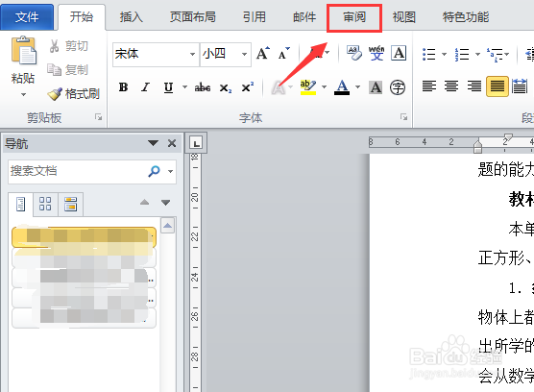This screenshot has height=392, width=534.
Task: Grow font size with large A icon
Action: click(262, 53)
